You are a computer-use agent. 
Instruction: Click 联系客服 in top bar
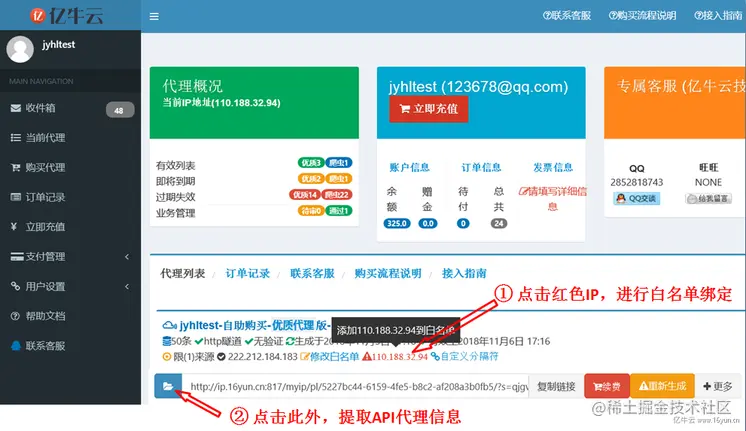coord(567,16)
